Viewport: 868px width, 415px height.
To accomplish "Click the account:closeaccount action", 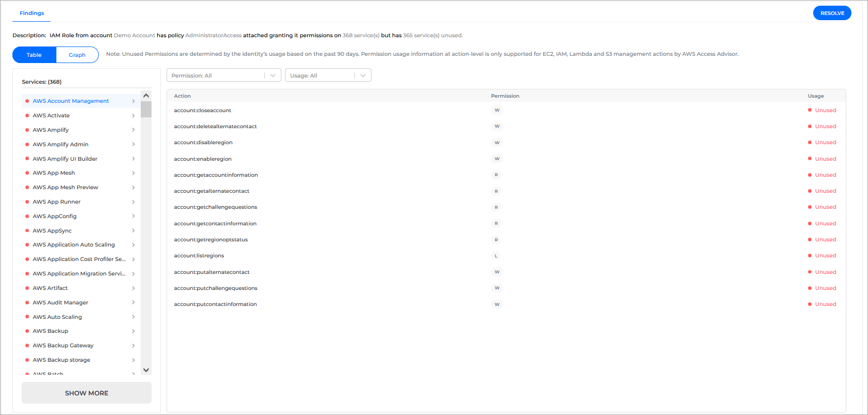I will coord(202,111).
